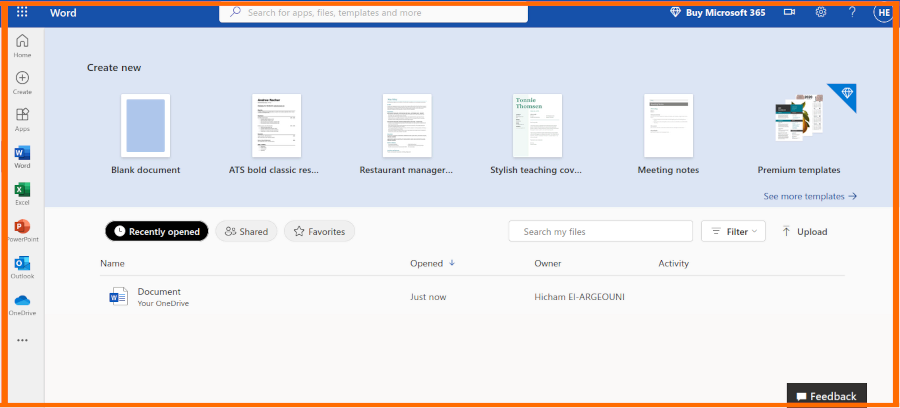This screenshot has height=408, width=900.
Task: Open Settings gear icon
Action: pyautogui.click(x=821, y=12)
